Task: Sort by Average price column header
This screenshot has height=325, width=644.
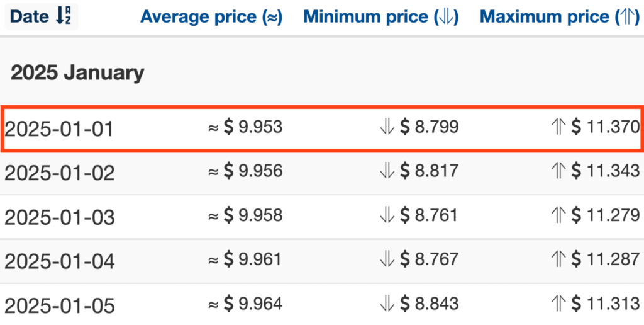Action: click(211, 17)
